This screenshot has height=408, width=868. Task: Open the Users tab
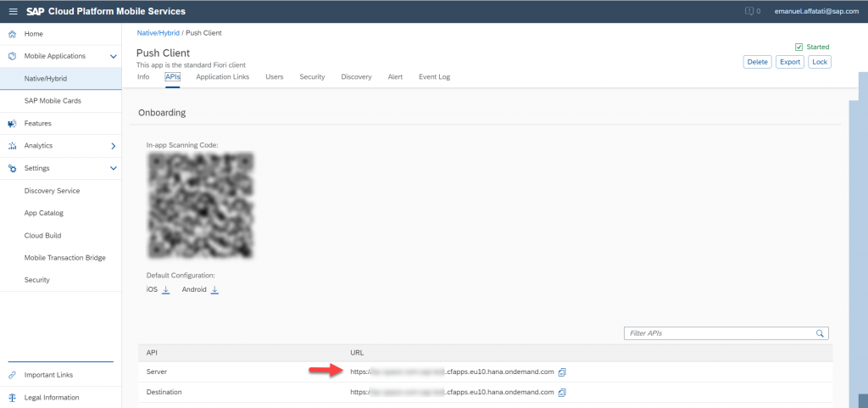pos(275,77)
